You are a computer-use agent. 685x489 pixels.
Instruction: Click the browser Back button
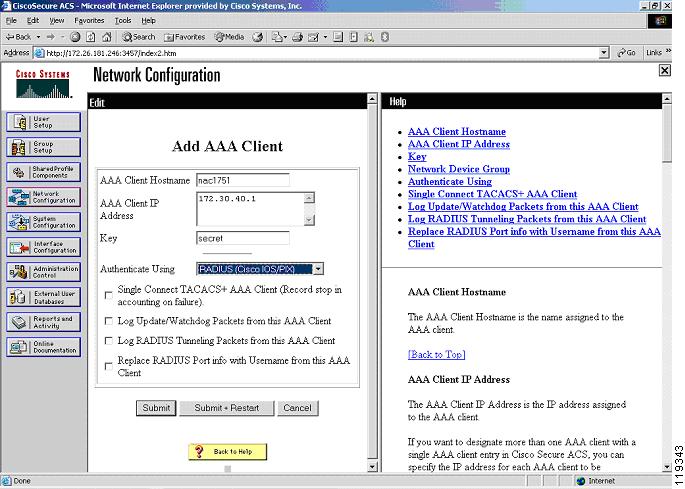pyautogui.click(x=18, y=37)
